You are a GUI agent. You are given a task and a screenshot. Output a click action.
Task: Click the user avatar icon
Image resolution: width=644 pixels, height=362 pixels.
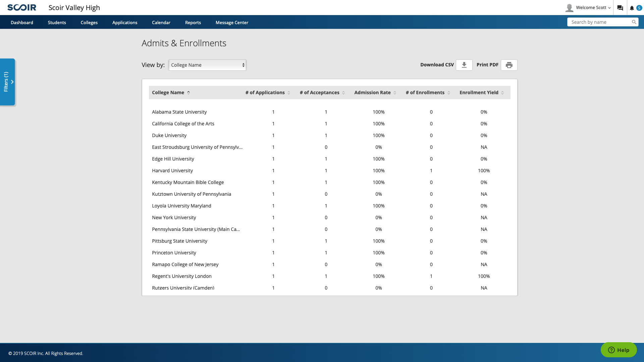pyautogui.click(x=569, y=8)
